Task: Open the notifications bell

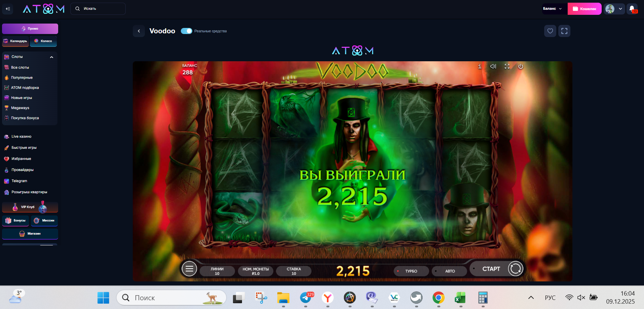Action: 632,9
